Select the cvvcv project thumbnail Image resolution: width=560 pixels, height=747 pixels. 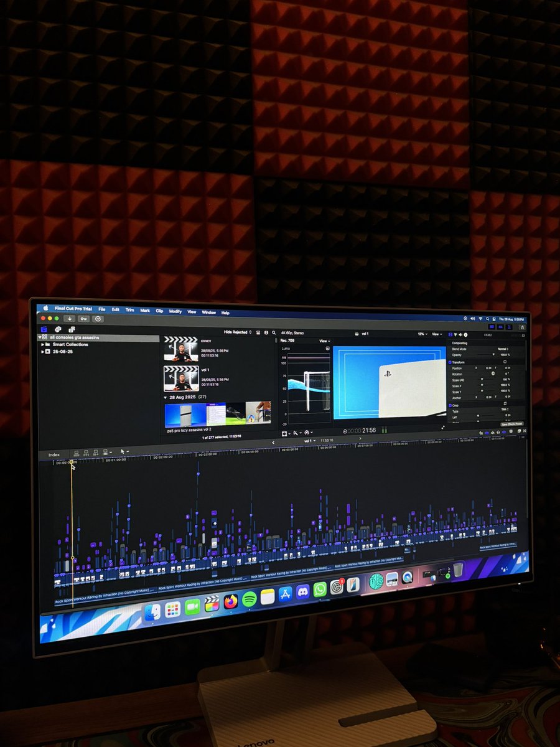(181, 349)
